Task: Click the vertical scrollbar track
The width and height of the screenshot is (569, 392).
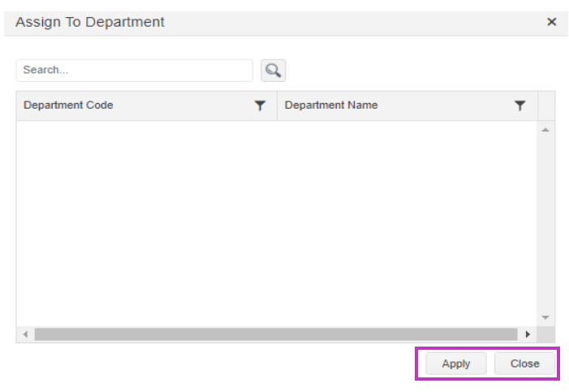Action: pos(545,223)
